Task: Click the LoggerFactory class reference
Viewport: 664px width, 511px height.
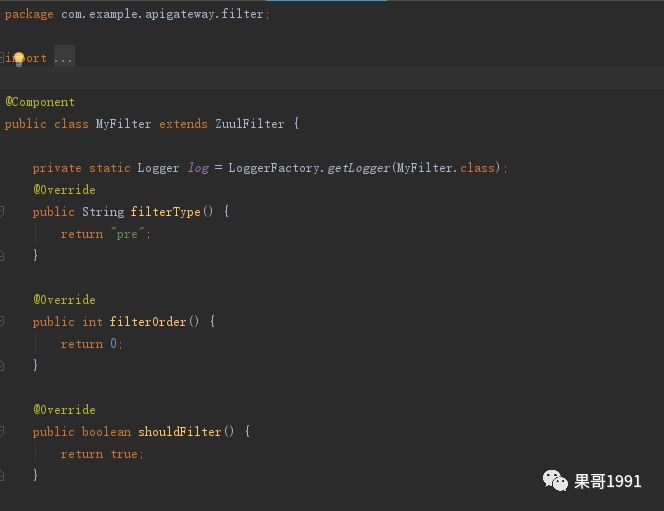Action: click(274, 168)
